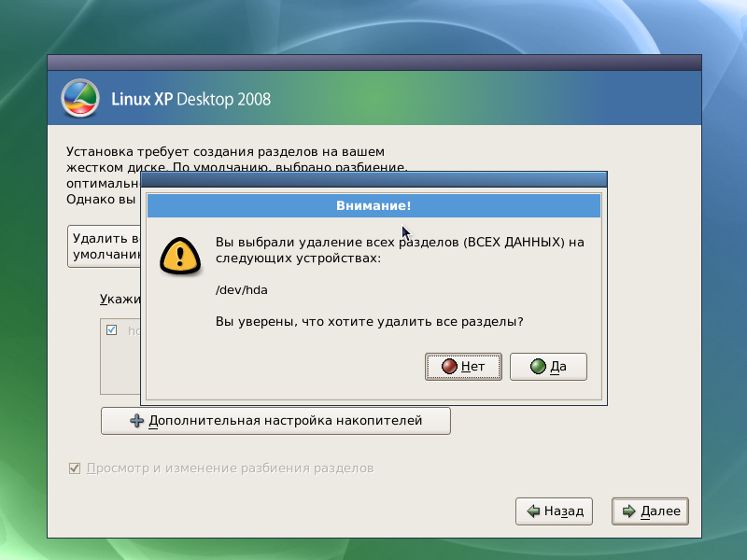Click the yellow warning exclamation icon

pos(179,256)
